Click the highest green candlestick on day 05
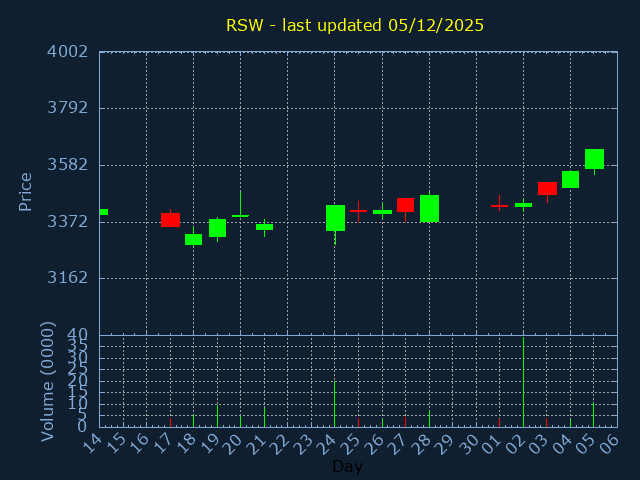640x480 pixels. tap(594, 159)
